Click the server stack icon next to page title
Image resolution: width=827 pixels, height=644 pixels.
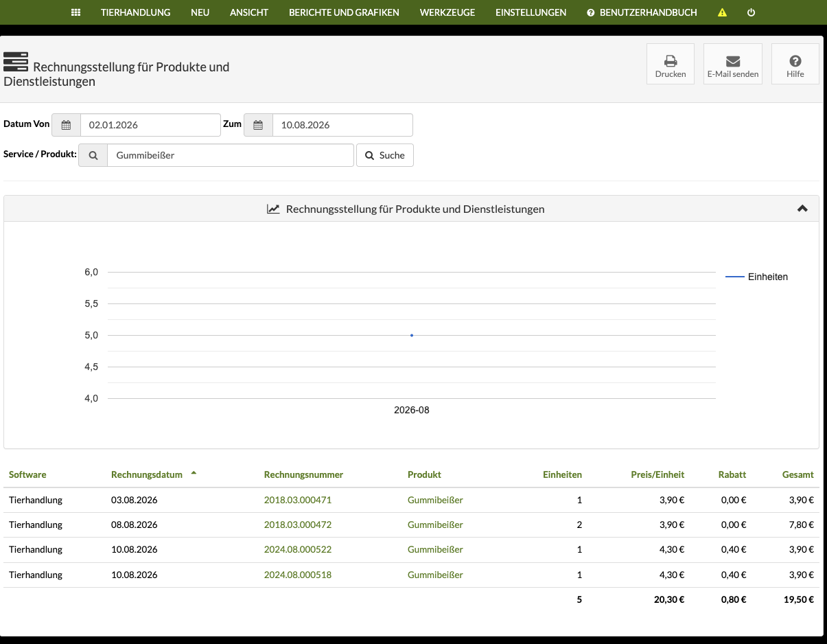tap(16, 62)
